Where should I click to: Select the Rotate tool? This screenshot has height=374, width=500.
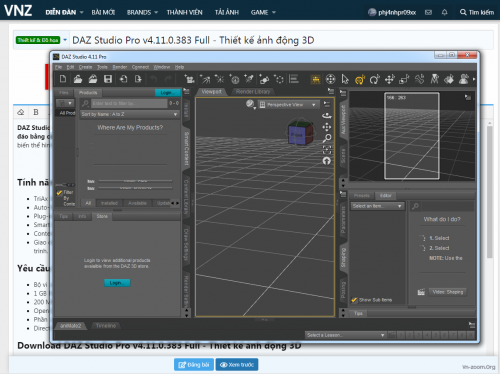coord(374,79)
